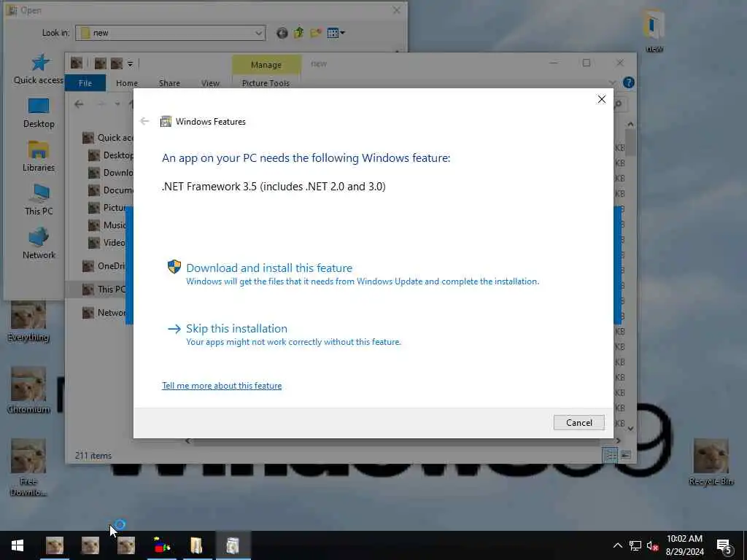Viewport: 747px width, 560px height.
Task: Click colorful blocks app icon in taskbar
Action: 162,545
